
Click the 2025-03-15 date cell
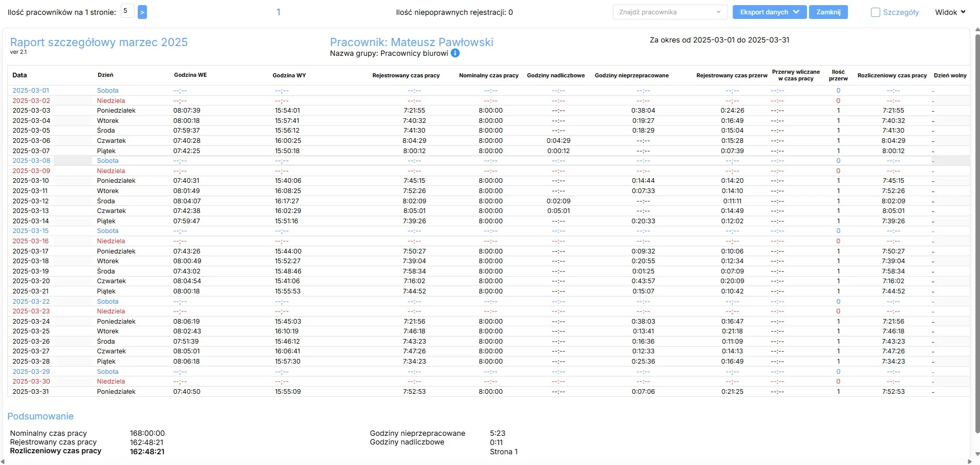[31, 231]
